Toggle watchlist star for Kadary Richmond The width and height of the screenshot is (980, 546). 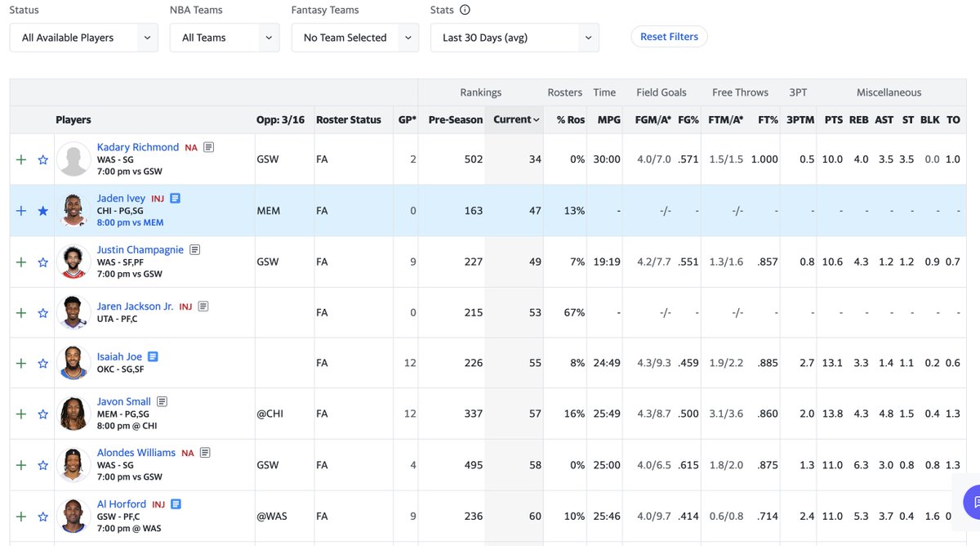43,159
